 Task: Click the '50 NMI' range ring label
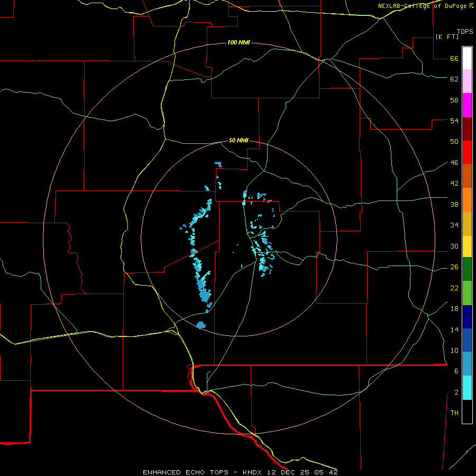[x=239, y=140]
